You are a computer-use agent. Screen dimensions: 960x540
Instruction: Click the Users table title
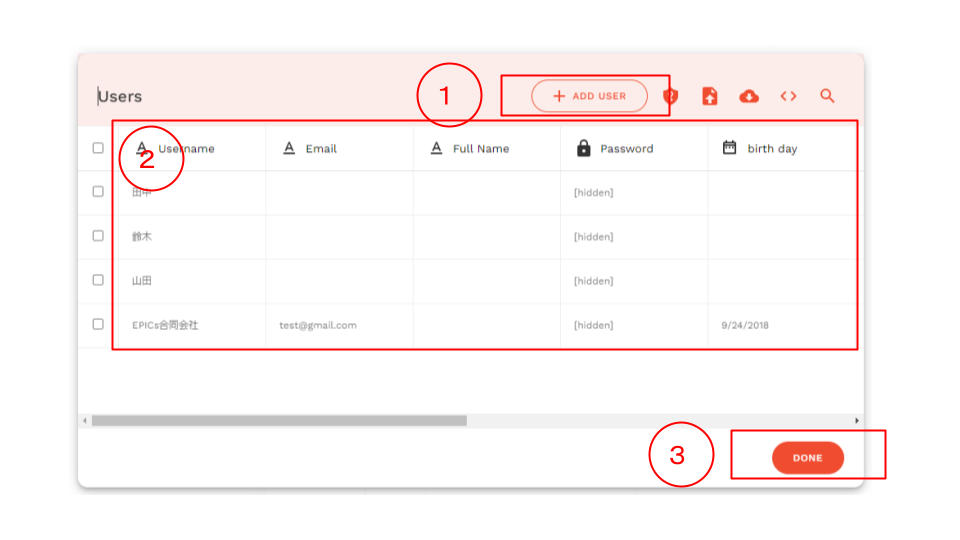pyautogui.click(x=120, y=96)
